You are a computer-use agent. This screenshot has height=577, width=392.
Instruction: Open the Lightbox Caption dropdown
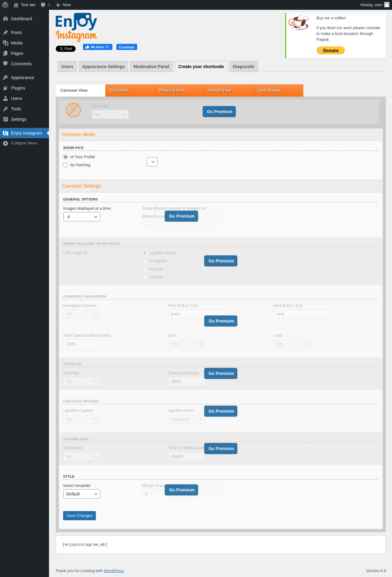point(82,419)
